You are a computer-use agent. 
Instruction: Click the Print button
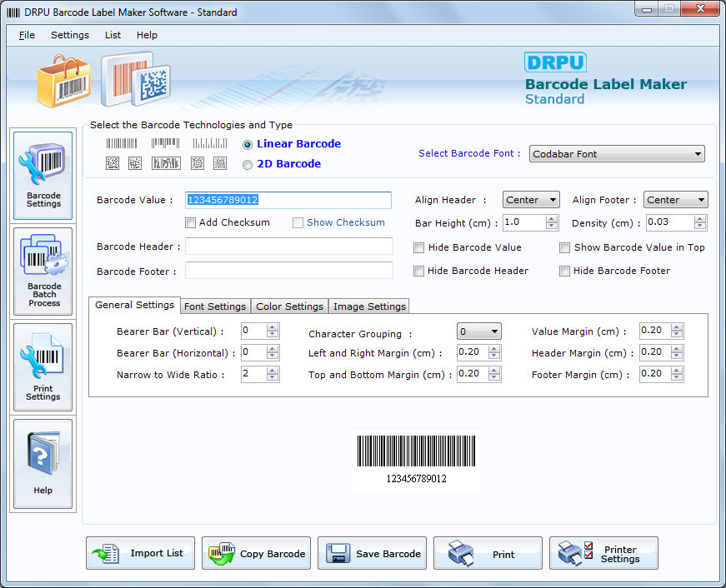(488, 553)
